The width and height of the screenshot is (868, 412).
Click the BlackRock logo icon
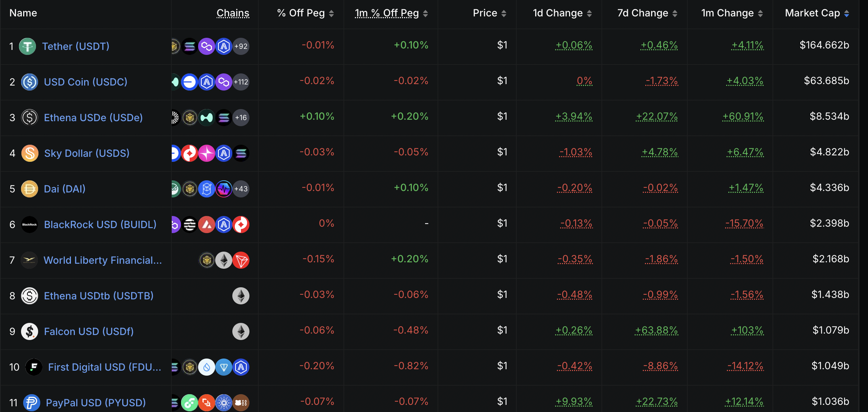tap(30, 225)
